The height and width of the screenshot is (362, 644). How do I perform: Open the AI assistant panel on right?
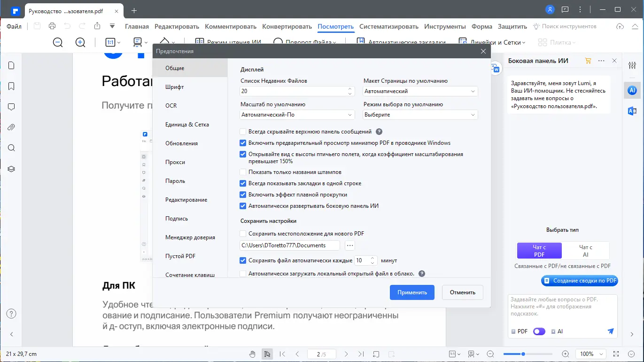click(x=632, y=90)
